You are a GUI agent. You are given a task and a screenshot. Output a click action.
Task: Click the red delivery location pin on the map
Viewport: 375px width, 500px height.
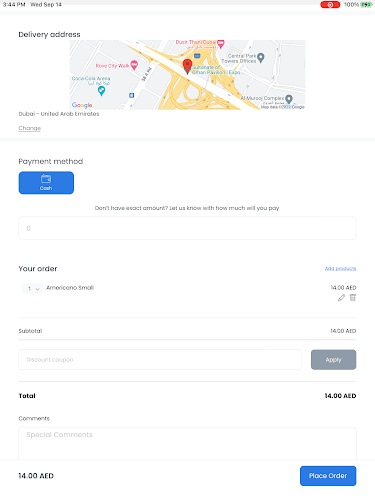pos(187,66)
